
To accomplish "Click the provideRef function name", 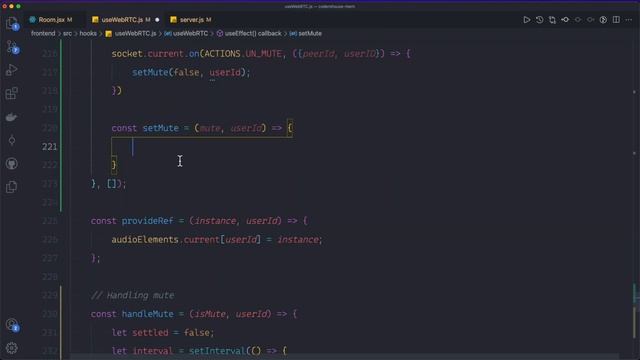I will (147, 221).
